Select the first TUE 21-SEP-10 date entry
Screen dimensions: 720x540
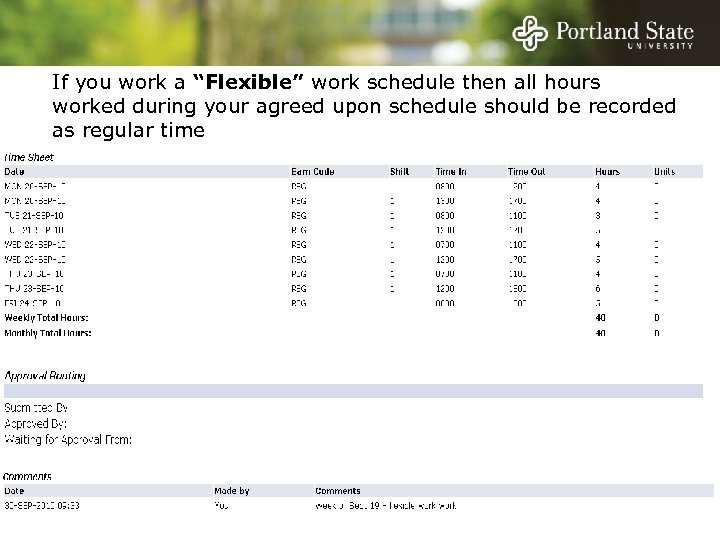tap(35, 214)
